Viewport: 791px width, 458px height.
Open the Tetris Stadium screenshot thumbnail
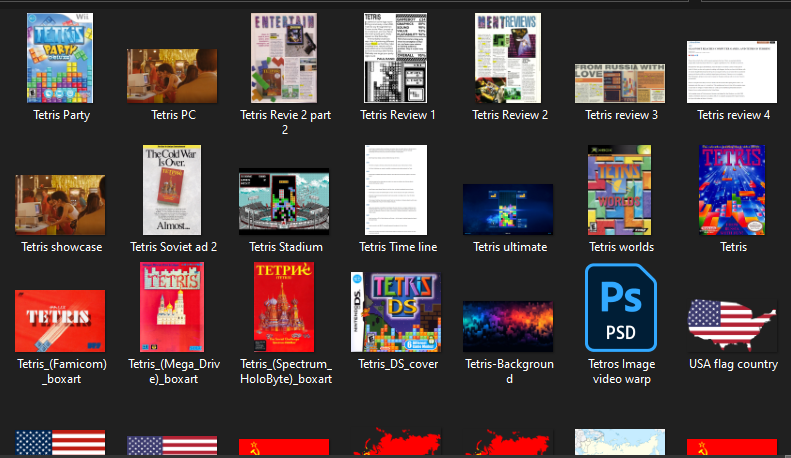click(284, 201)
